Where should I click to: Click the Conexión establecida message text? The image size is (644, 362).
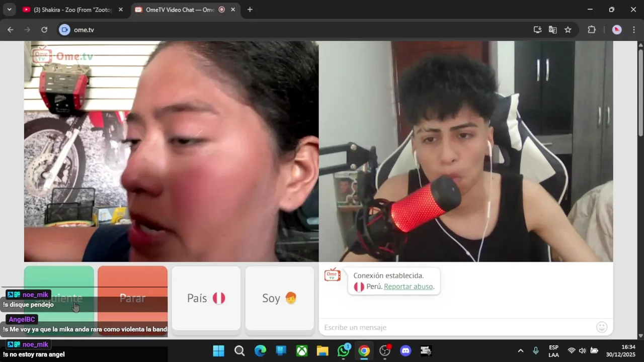388,276
